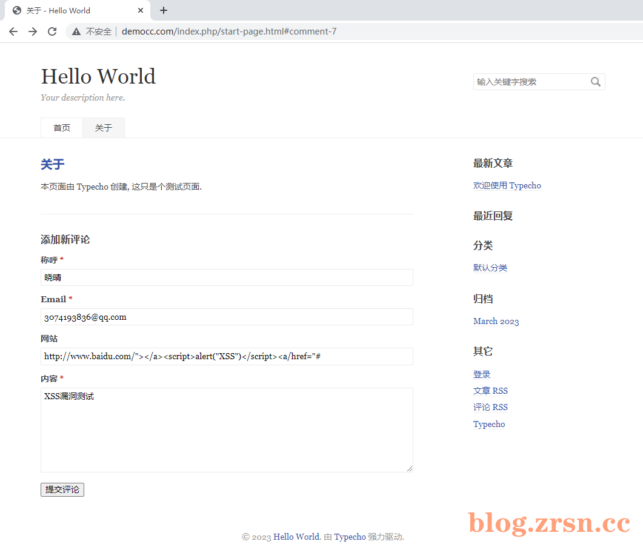643x550 pixels.
Task: Select the 关于 navigation tab
Action: point(103,128)
